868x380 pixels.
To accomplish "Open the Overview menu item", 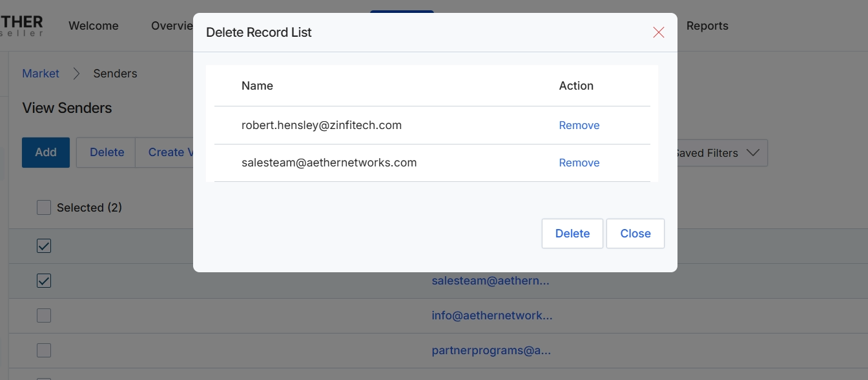I will 172,26.
